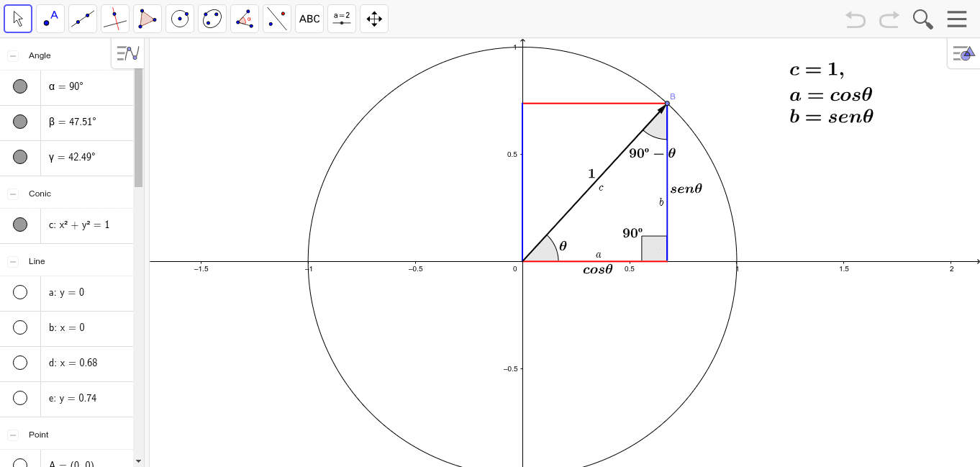
Task: Select the Reflect about line tool
Action: coord(277,19)
